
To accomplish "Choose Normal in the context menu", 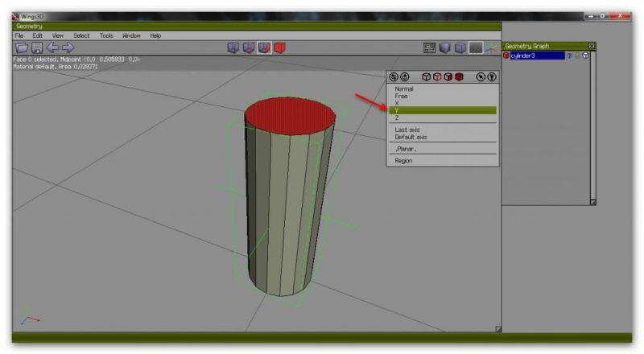I will 404,88.
